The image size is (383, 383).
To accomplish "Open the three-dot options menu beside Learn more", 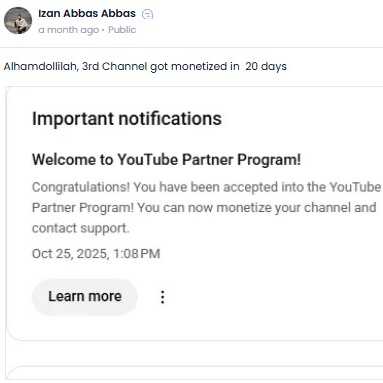I will [x=162, y=297].
